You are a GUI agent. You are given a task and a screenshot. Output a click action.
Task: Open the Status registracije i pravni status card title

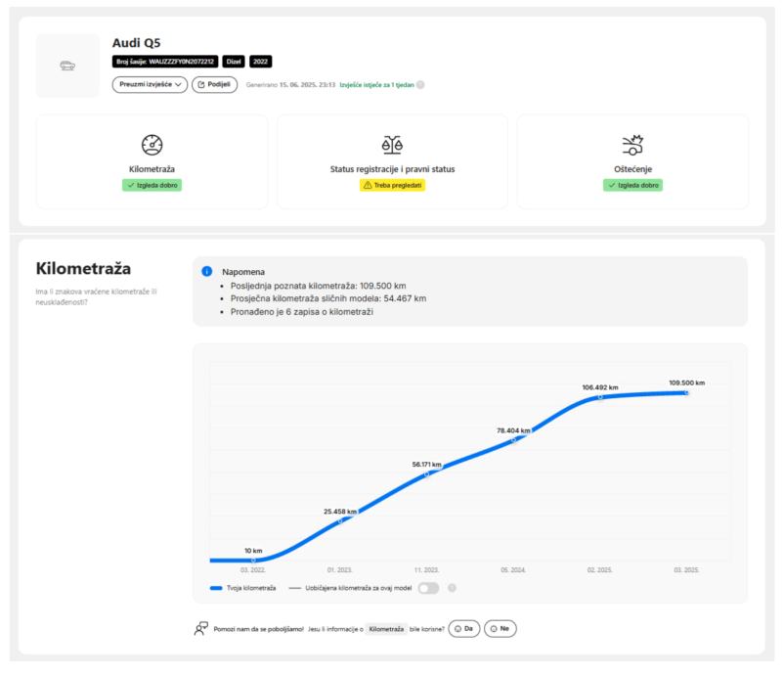[392, 169]
